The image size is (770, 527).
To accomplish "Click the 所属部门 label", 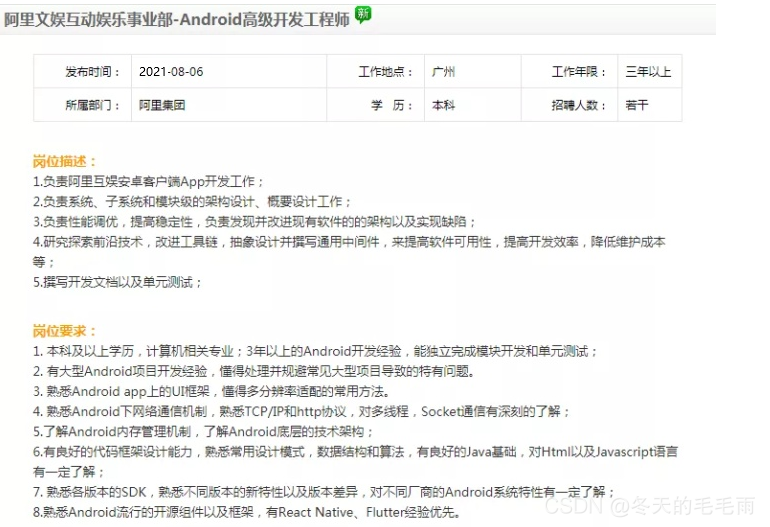I will (92, 105).
